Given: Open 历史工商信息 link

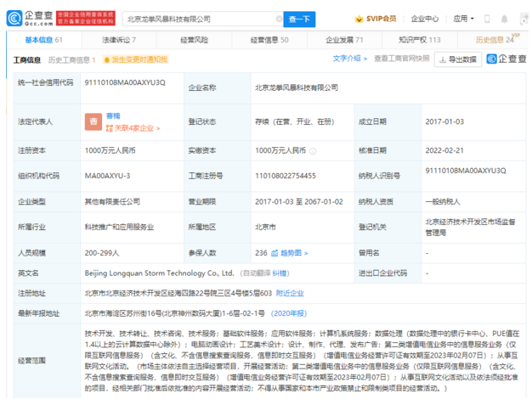Looking at the screenshot, I should [71, 60].
